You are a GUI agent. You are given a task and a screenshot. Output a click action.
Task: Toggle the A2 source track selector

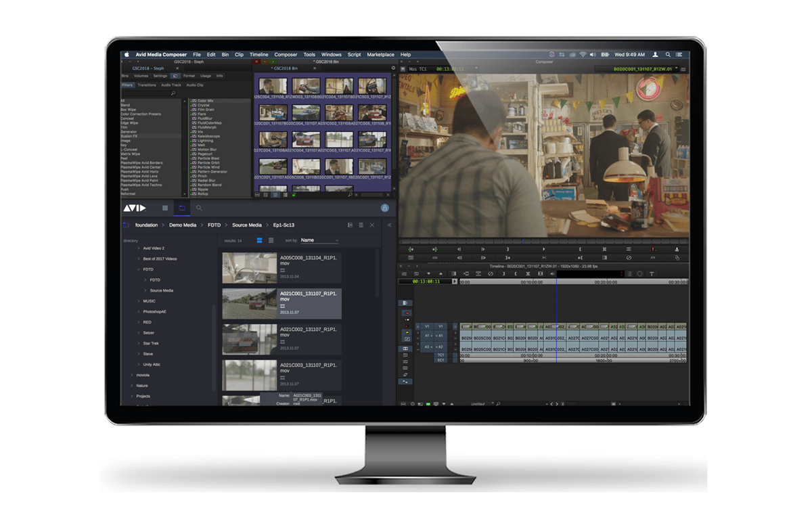pos(427,346)
